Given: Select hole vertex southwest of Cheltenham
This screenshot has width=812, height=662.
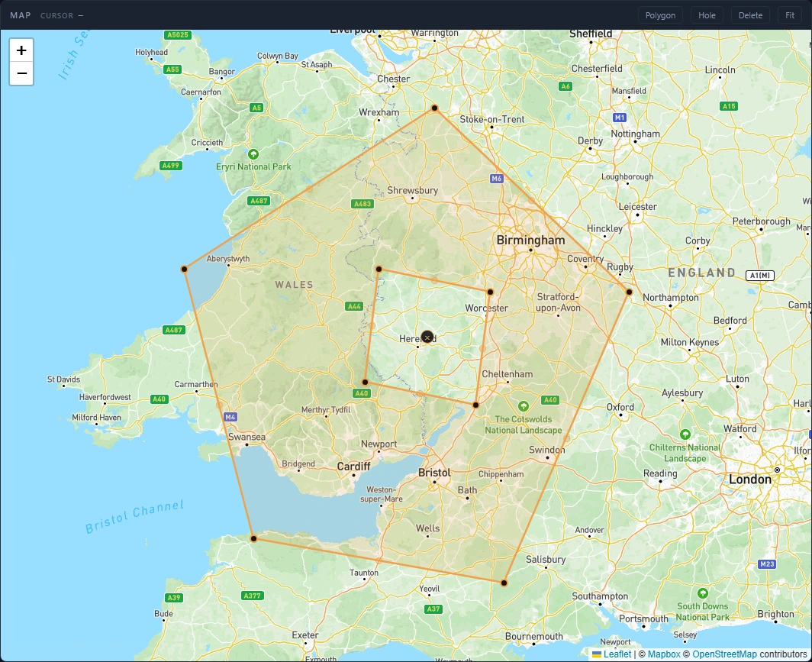Looking at the screenshot, I should [x=476, y=405].
